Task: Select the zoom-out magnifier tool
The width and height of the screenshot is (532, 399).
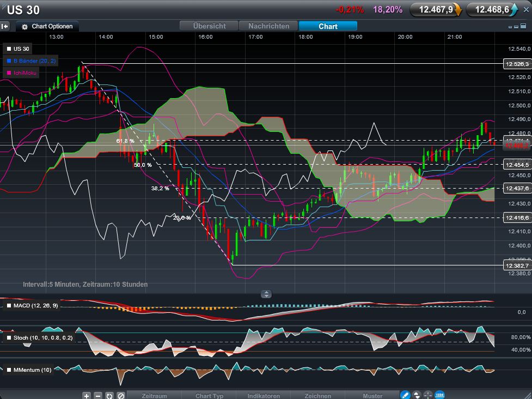Action: tap(98, 395)
